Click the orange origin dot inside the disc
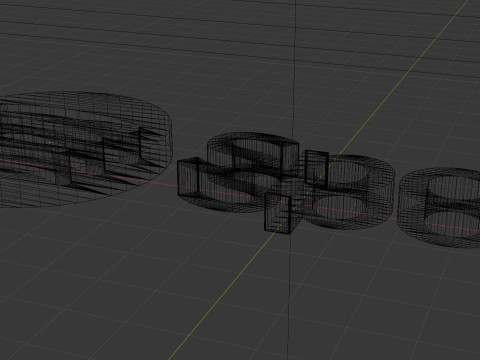The height and width of the screenshot is (360, 480). click(x=50, y=142)
